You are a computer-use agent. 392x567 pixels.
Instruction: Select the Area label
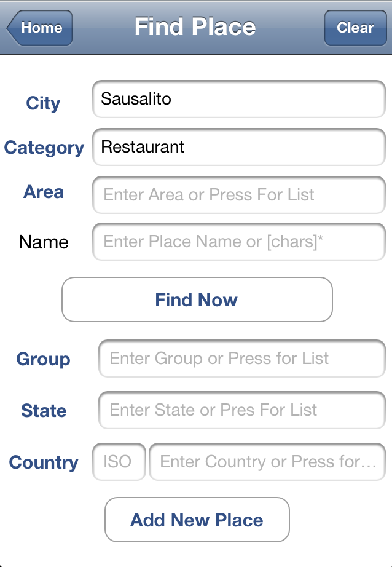43,192
